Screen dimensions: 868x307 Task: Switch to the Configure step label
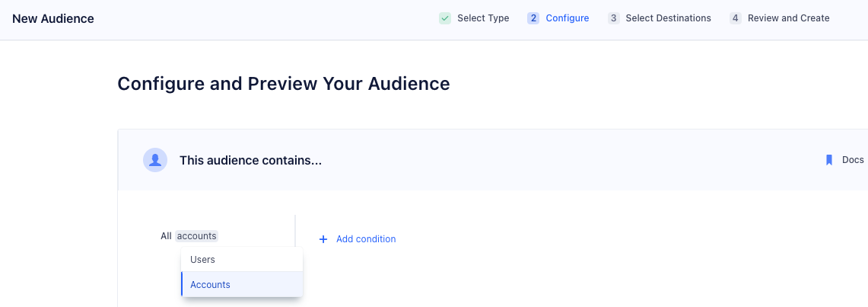(x=568, y=18)
